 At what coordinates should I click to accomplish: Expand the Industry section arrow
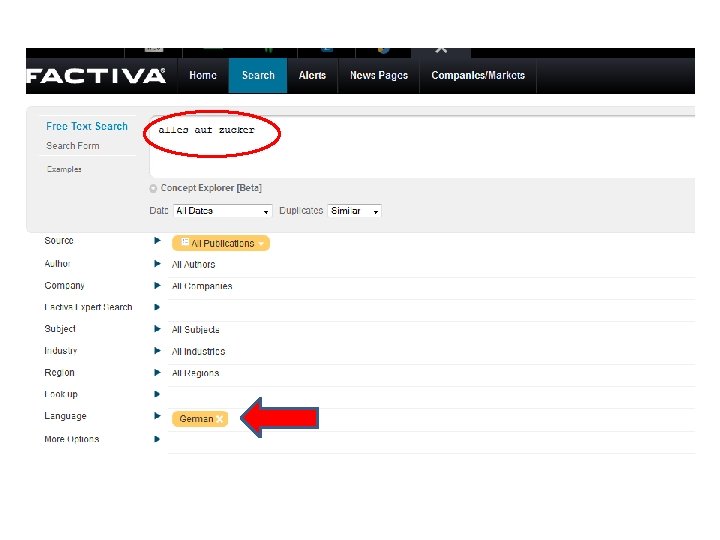[157, 351]
